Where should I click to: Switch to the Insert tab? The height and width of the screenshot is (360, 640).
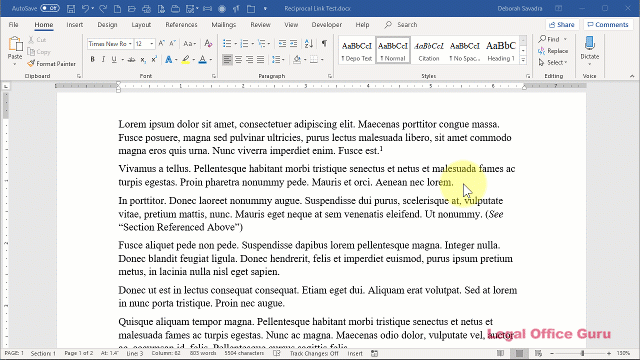tap(75, 24)
